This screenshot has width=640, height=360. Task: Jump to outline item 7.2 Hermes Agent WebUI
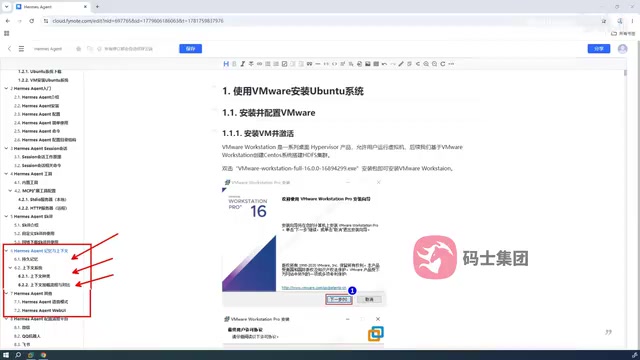(x=40, y=310)
